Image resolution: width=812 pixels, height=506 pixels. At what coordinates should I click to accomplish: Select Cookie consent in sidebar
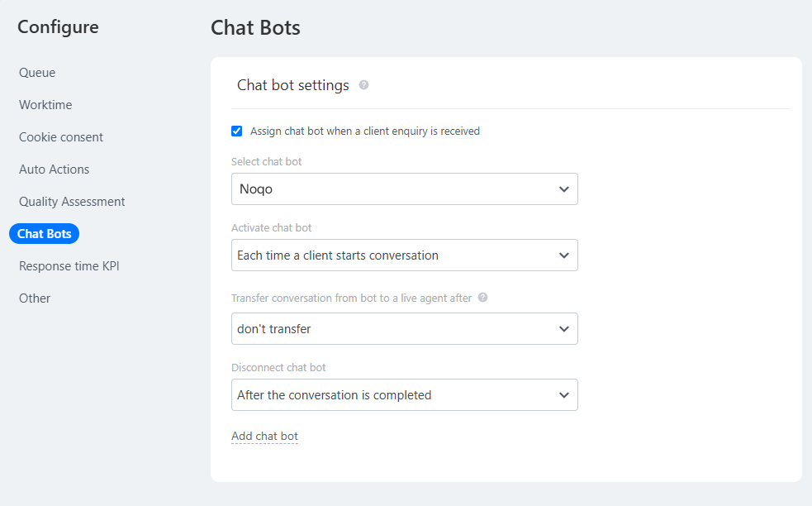[x=61, y=137]
